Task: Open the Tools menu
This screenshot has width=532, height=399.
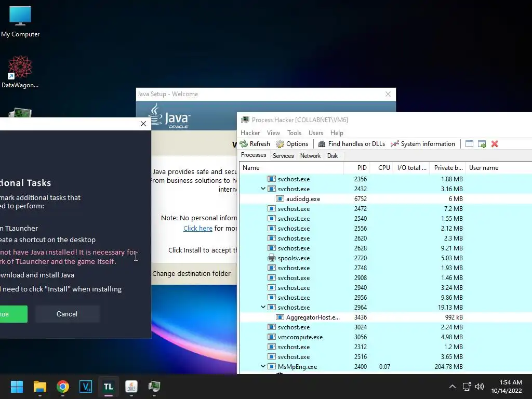Action: 294,133
